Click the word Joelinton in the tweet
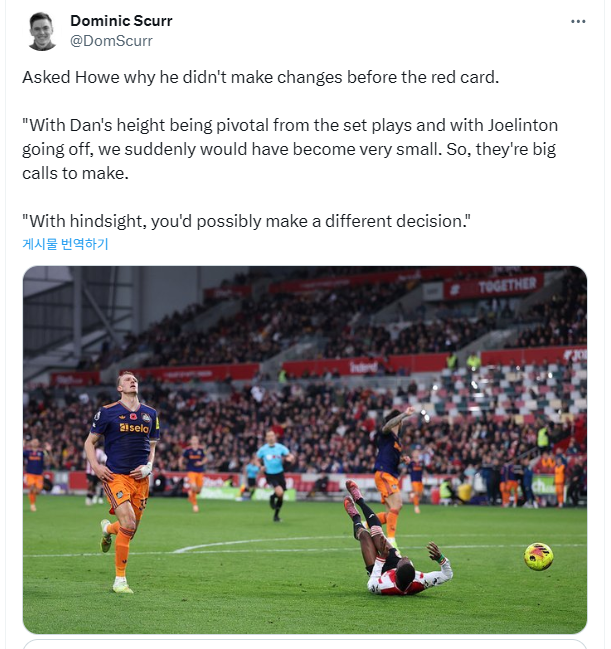Screen dimensions: 611x649 (522, 125)
